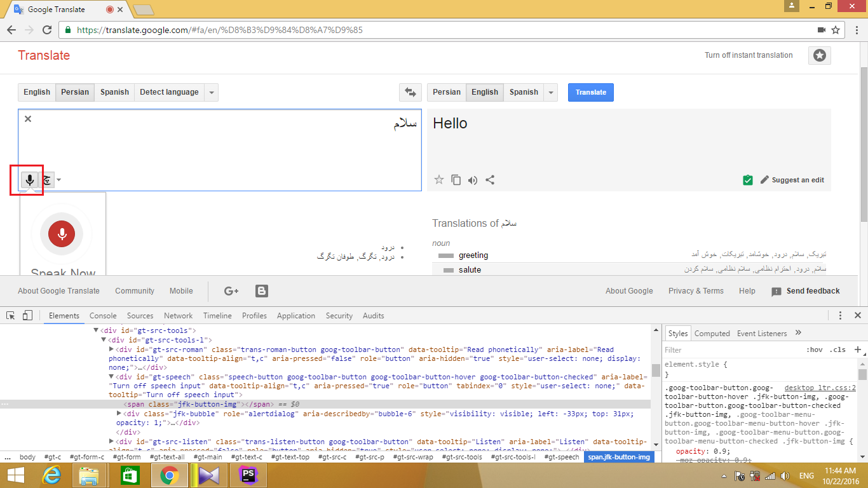
Task: Open the taskbar volume control
Action: pos(785,476)
